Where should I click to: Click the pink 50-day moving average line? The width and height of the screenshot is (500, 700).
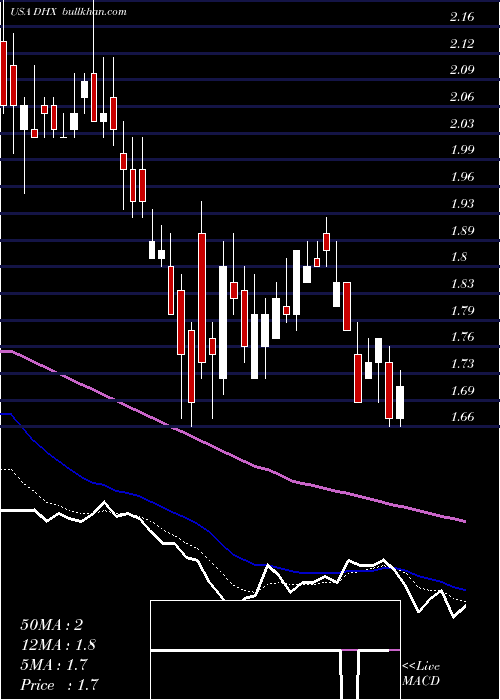click(232, 455)
